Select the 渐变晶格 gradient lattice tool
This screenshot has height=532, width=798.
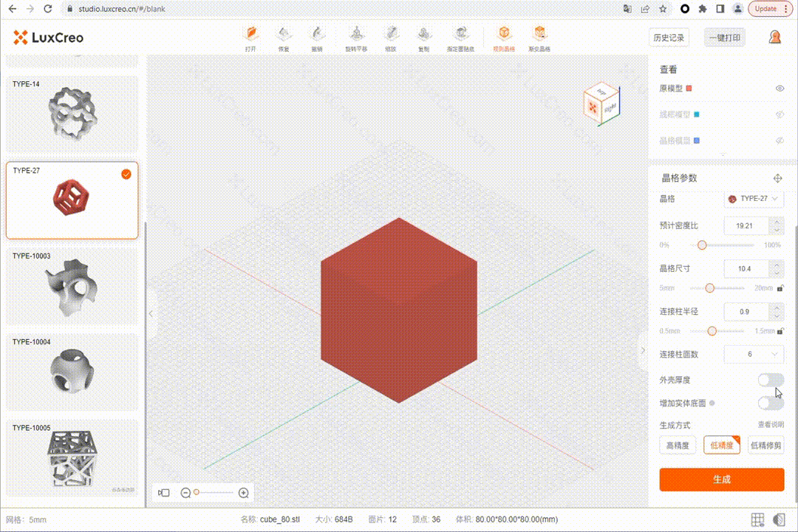539,38
